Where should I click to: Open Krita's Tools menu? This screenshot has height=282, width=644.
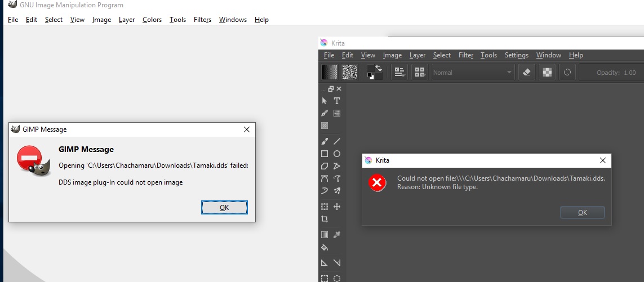[x=488, y=55]
